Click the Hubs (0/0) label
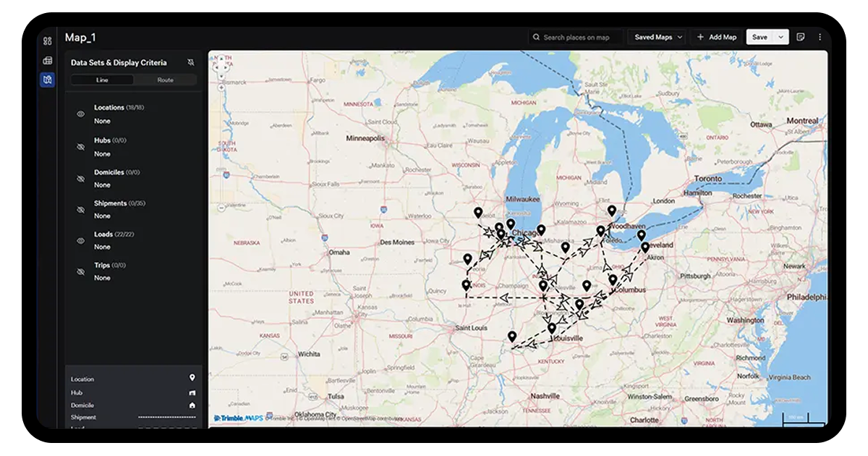 pyautogui.click(x=110, y=140)
